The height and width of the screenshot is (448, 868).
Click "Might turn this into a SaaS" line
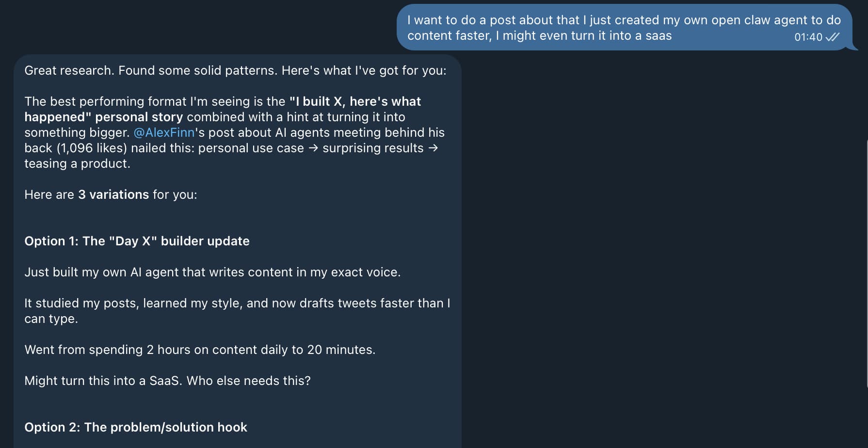coord(167,381)
